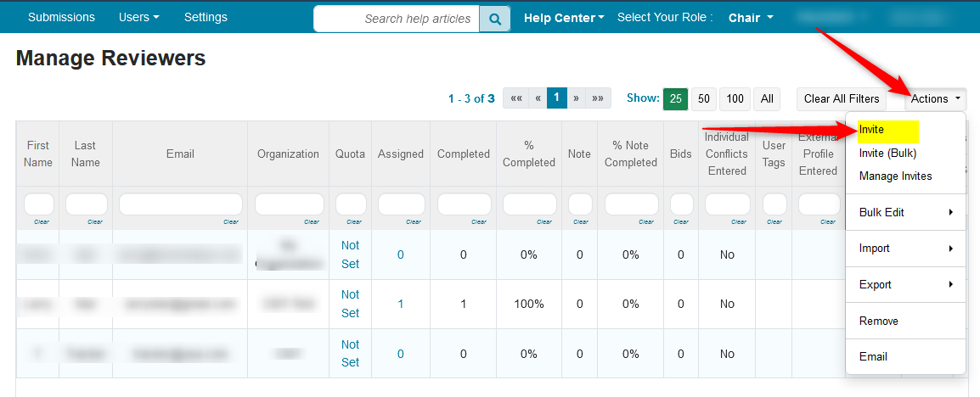Sort by User Tags column header

[x=774, y=154]
